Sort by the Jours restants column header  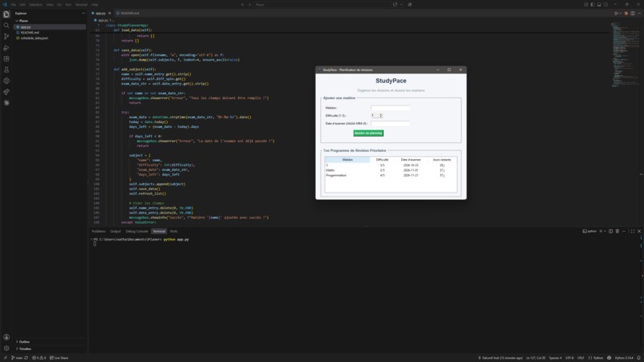[x=442, y=160]
